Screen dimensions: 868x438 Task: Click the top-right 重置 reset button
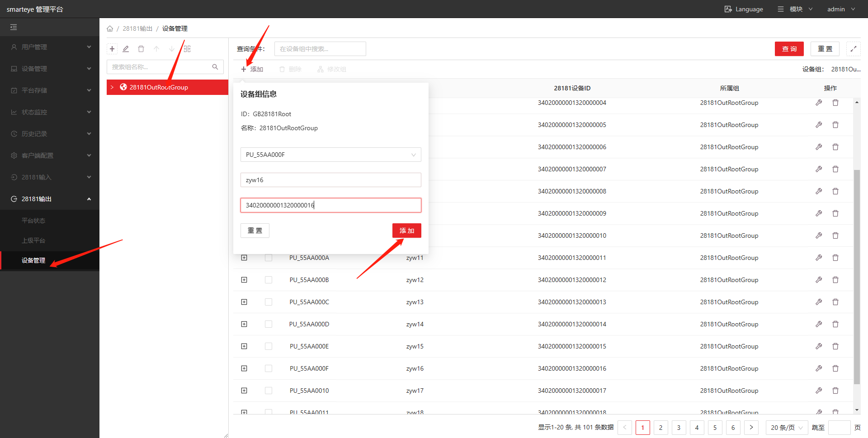click(825, 49)
